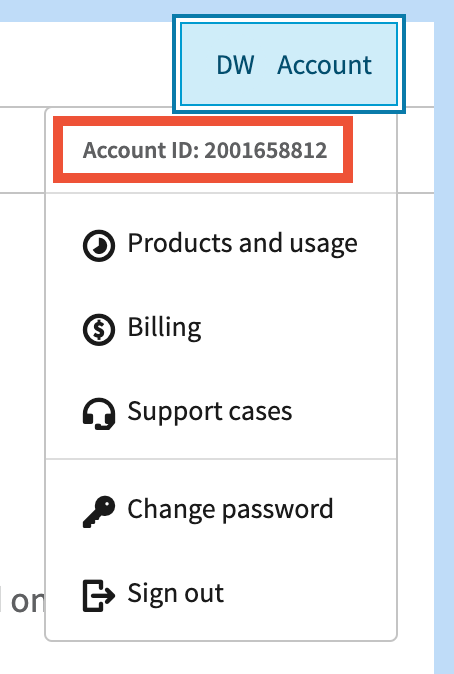Screen dimensions: 454x674
Task: Click the word "password" in Change password
Action: (x=278, y=511)
